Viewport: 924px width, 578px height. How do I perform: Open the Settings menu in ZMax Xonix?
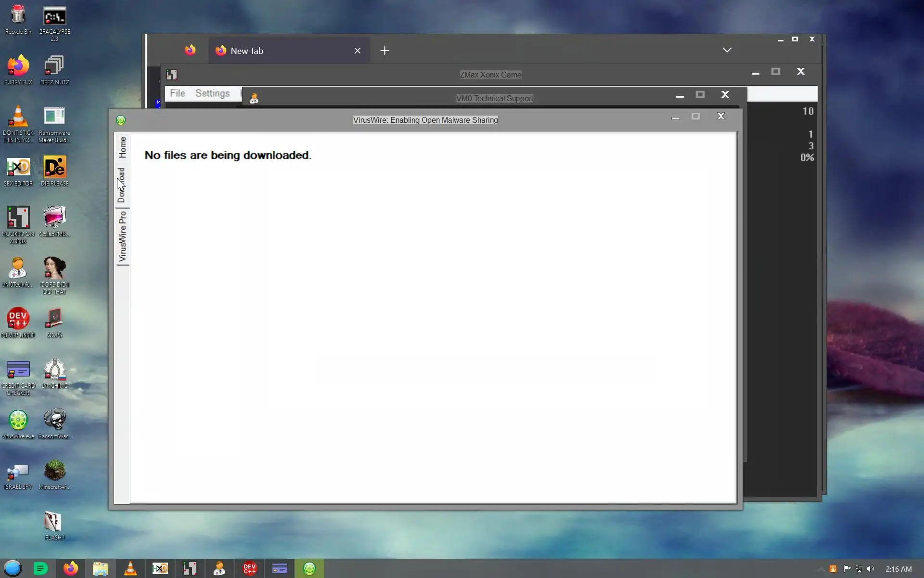click(212, 93)
